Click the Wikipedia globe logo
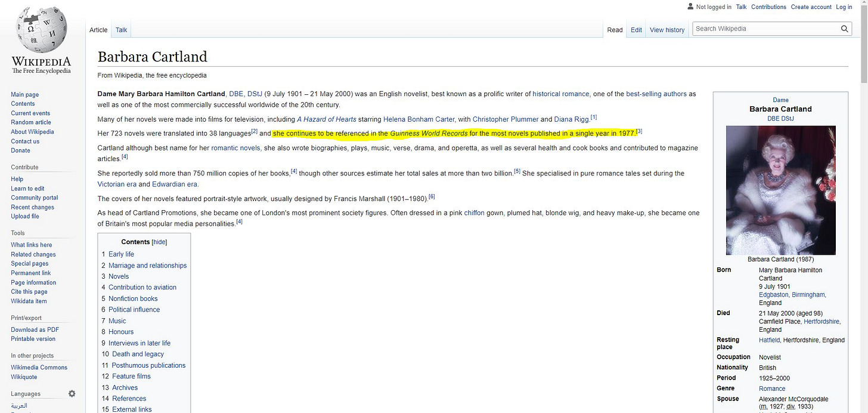The width and height of the screenshot is (868, 413). click(41, 30)
